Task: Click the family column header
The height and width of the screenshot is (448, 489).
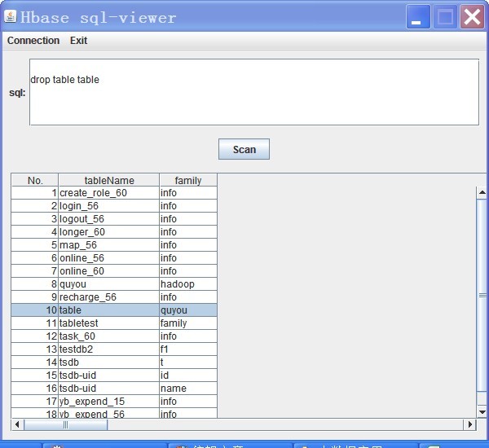Action: [188, 180]
